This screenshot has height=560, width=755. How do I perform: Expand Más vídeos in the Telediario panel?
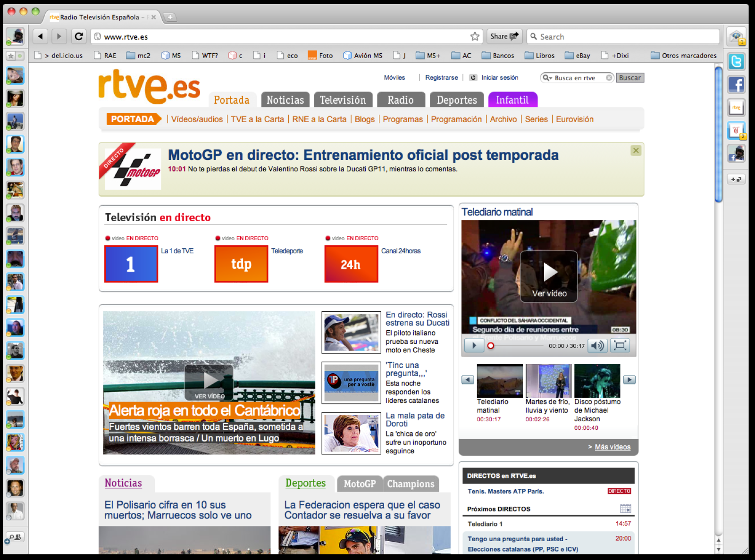pyautogui.click(x=612, y=447)
